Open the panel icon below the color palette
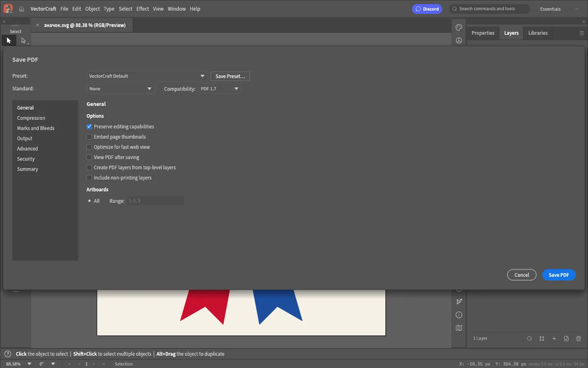The image size is (588, 368). point(459,40)
